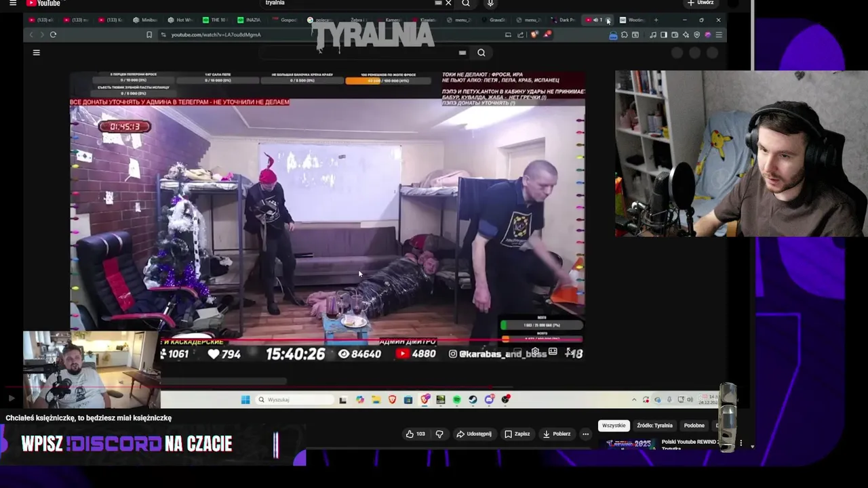Select the Wszystkie filter chip

(x=614, y=426)
